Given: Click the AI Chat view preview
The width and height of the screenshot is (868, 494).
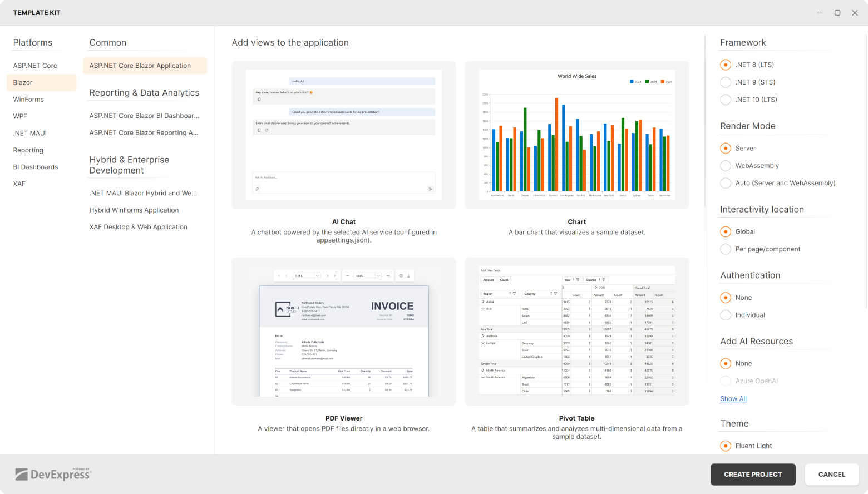Looking at the screenshot, I should [x=344, y=135].
